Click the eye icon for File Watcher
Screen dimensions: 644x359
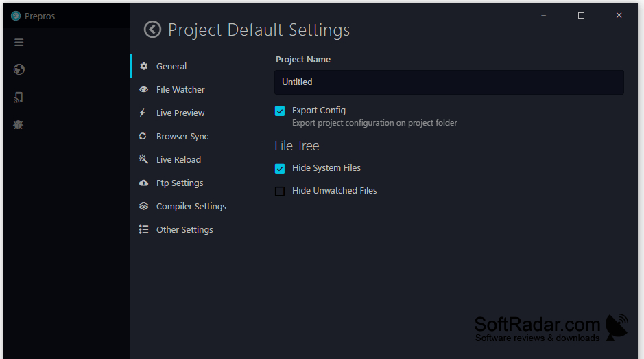(x=143, y=89)
